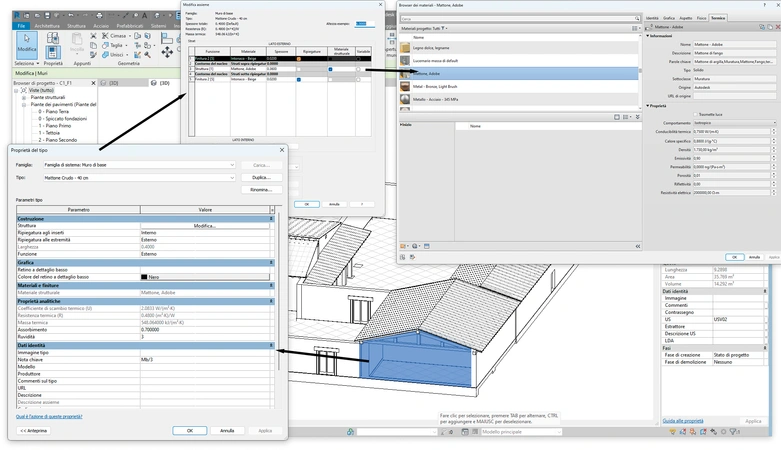Screen dimensions: 781x450
Task: Collapse the Proprietà section in Termica tab
Action: [x=648, y=106]
